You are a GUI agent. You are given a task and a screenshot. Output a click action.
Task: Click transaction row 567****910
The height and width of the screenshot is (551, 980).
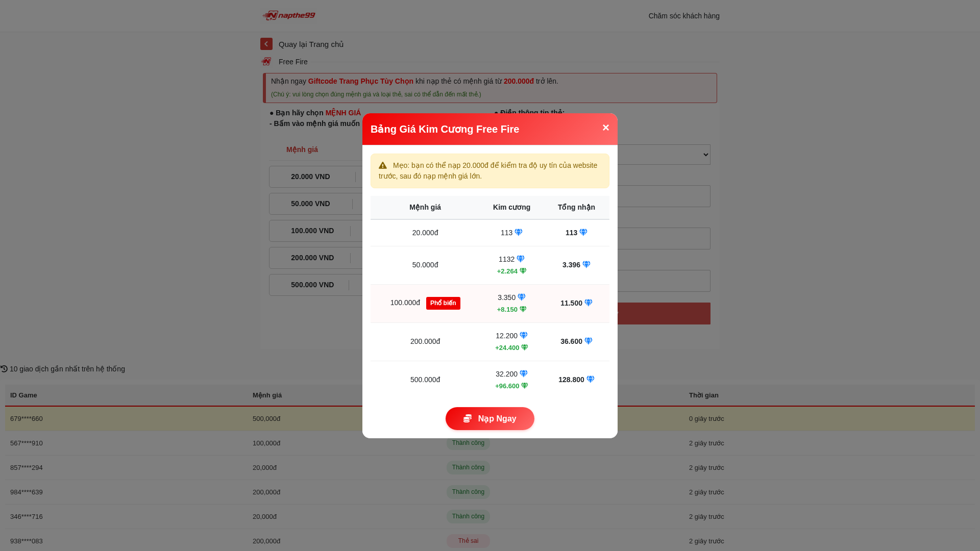[x=490, y=443]
